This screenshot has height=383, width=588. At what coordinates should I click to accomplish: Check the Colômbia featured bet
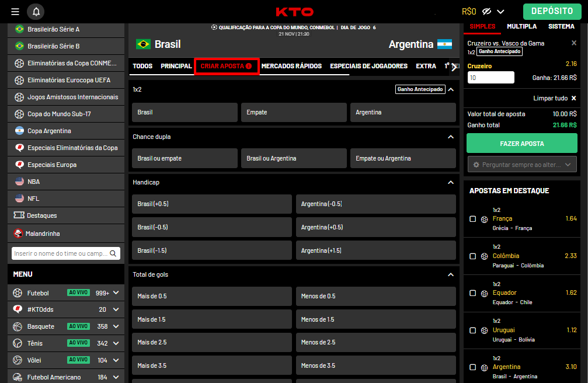[472, 256]
